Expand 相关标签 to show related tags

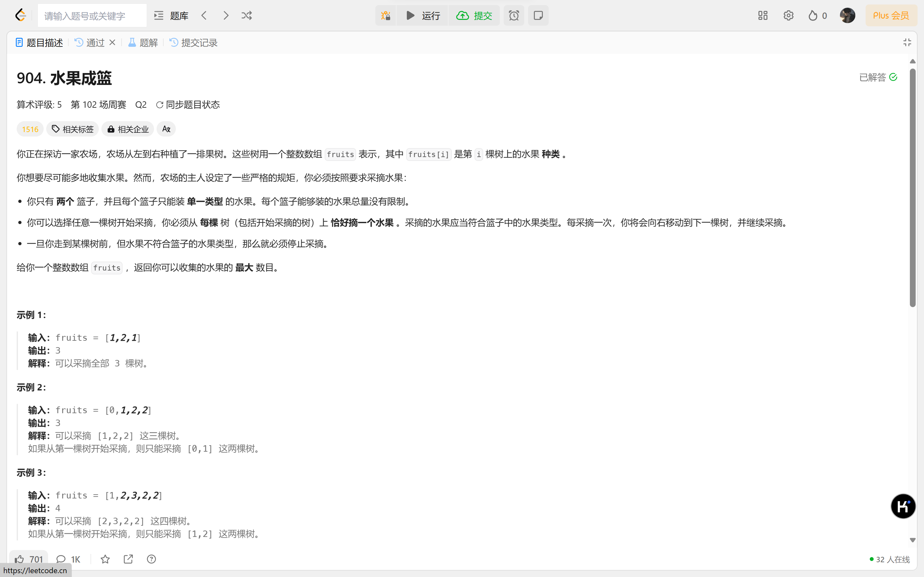72,129
